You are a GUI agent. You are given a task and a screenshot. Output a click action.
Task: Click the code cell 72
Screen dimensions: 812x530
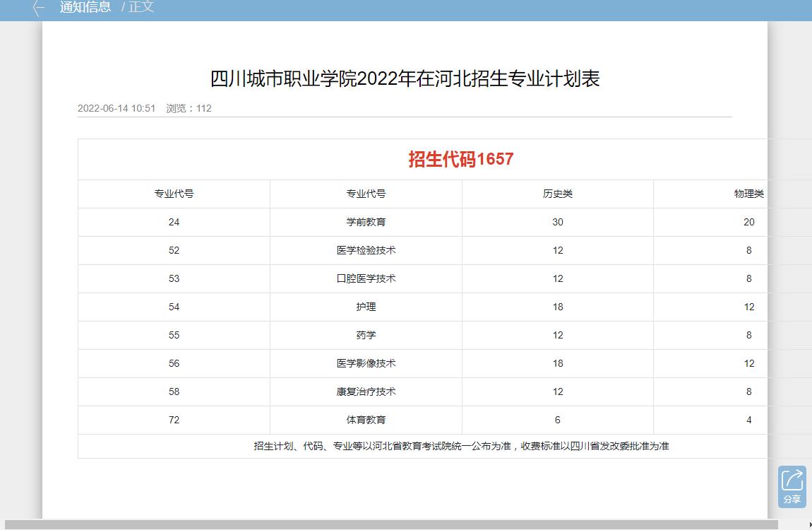point(174,420)
